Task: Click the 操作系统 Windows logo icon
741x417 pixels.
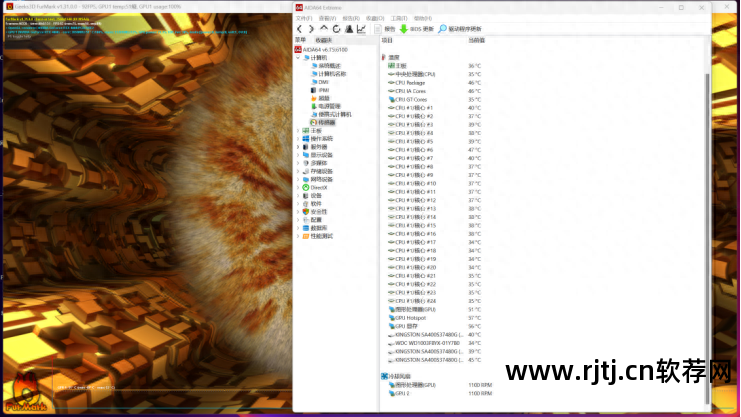Action: click(306, 139)
